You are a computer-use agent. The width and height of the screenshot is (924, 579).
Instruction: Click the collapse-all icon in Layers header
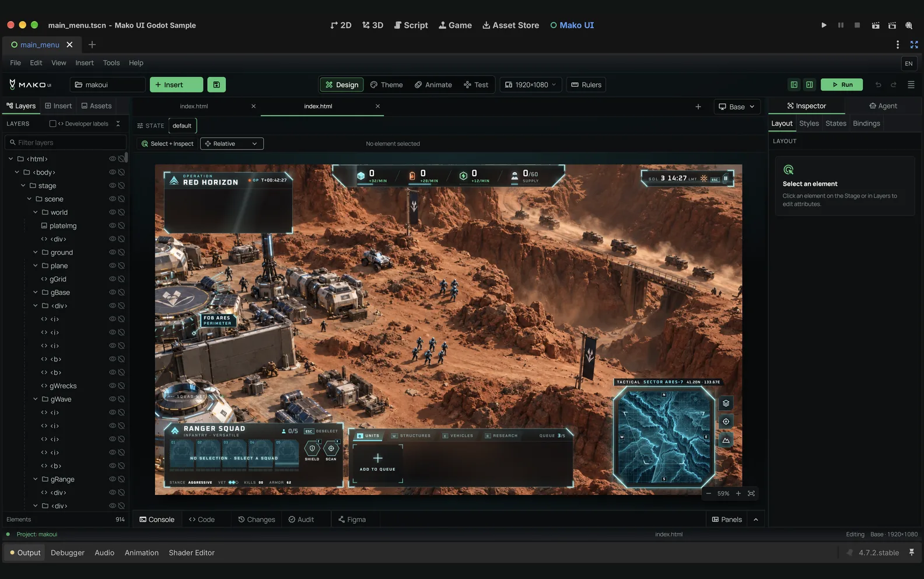click(x=118, y=124)
